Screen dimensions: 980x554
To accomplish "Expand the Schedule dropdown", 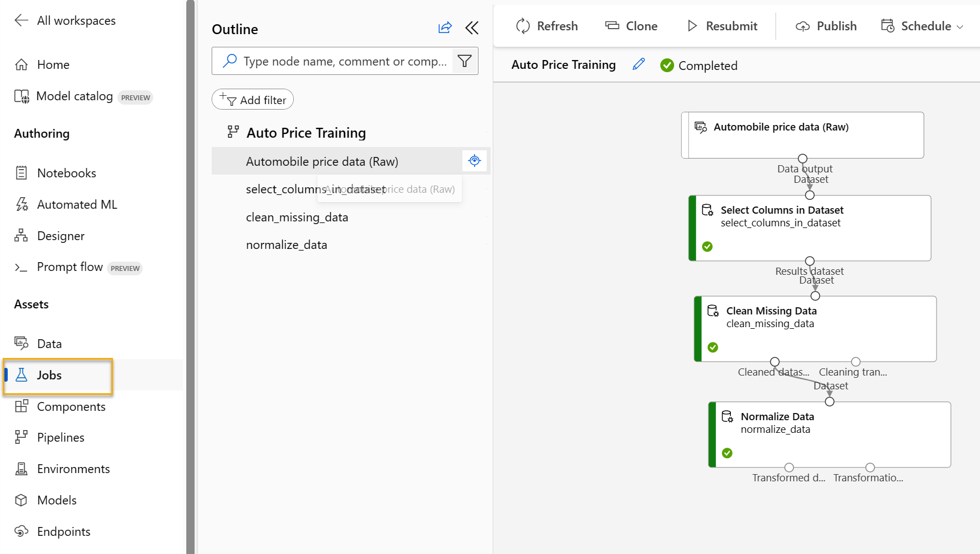I will pyautogui.click(x=959, y=26).
